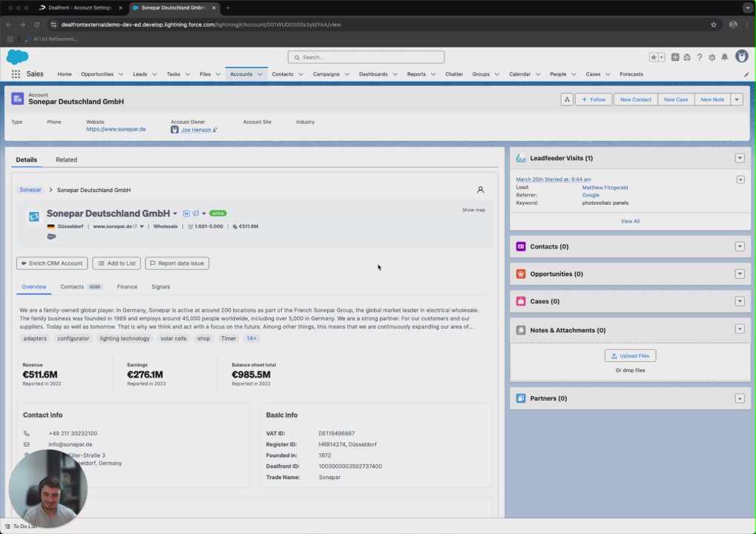The image size is (756, 534).
Task: Open the Finance tab
Action: pyautogui.click(x=127, y=287)
